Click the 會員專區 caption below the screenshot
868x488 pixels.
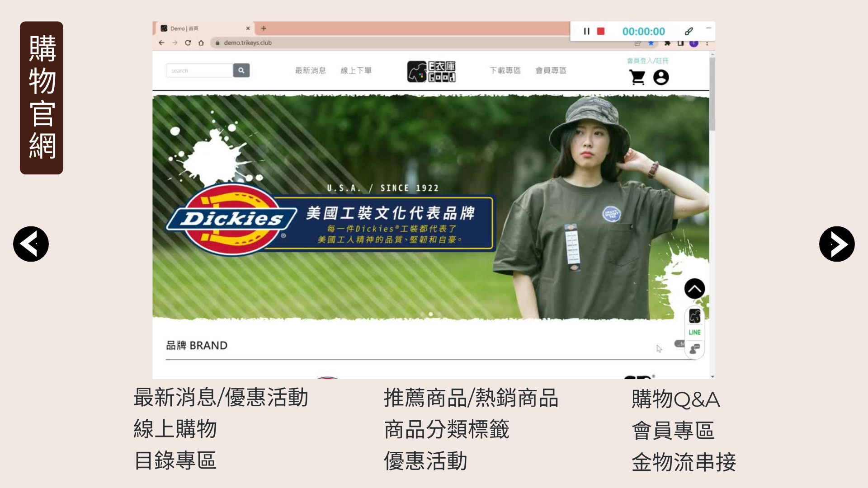click(673, 431)
